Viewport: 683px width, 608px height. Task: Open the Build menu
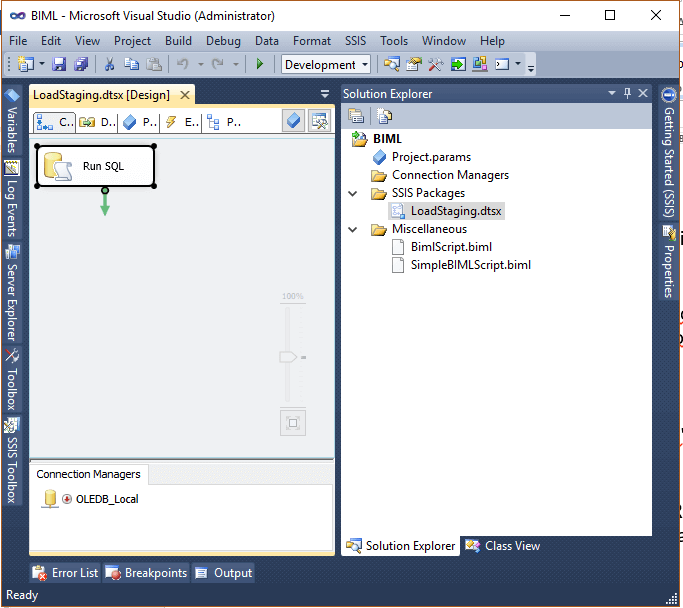click(x=178, y=41)
